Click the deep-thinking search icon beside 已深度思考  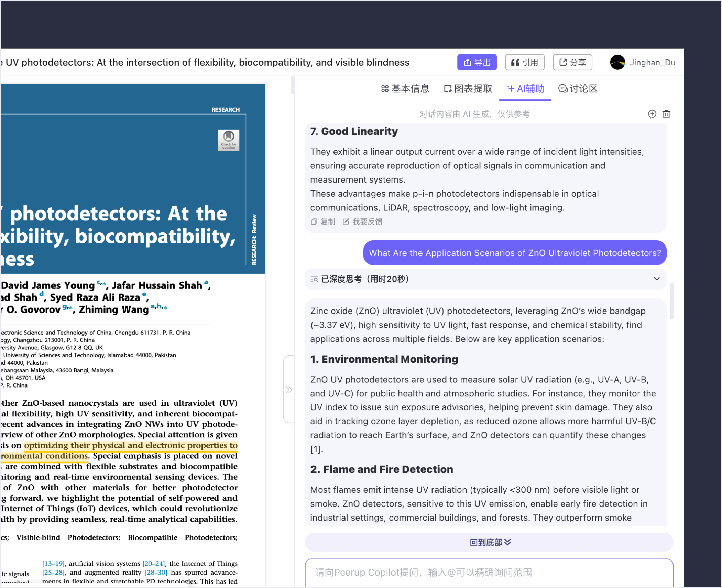[x=314, y=279]
